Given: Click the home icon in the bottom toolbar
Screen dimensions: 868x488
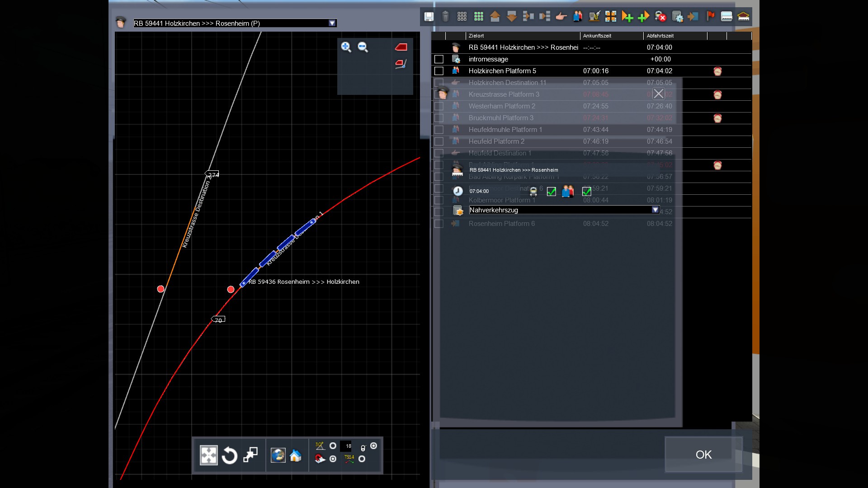Looking at the screenshot, I should pos(296,455).
